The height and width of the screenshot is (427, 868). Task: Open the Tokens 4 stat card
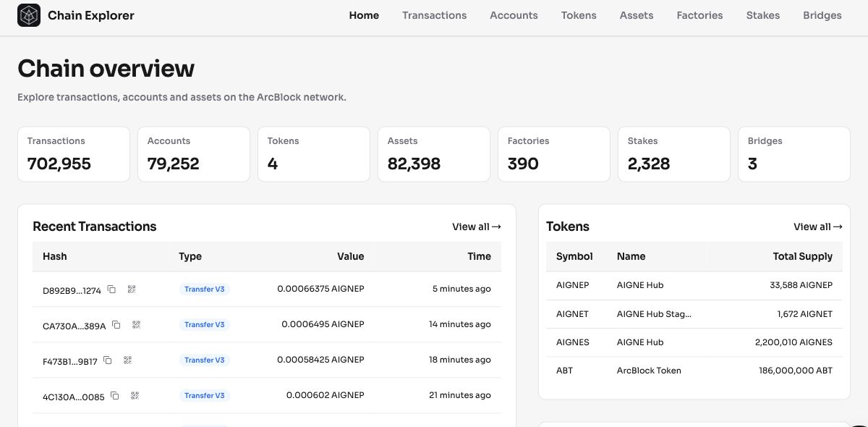(x=314, y=154)
